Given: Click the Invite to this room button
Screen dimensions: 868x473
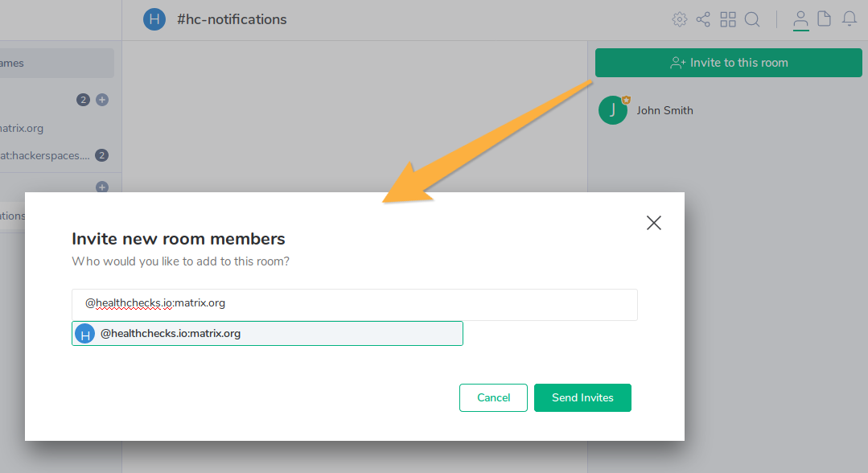Looking at the screenshot, I should click(728, 63).
